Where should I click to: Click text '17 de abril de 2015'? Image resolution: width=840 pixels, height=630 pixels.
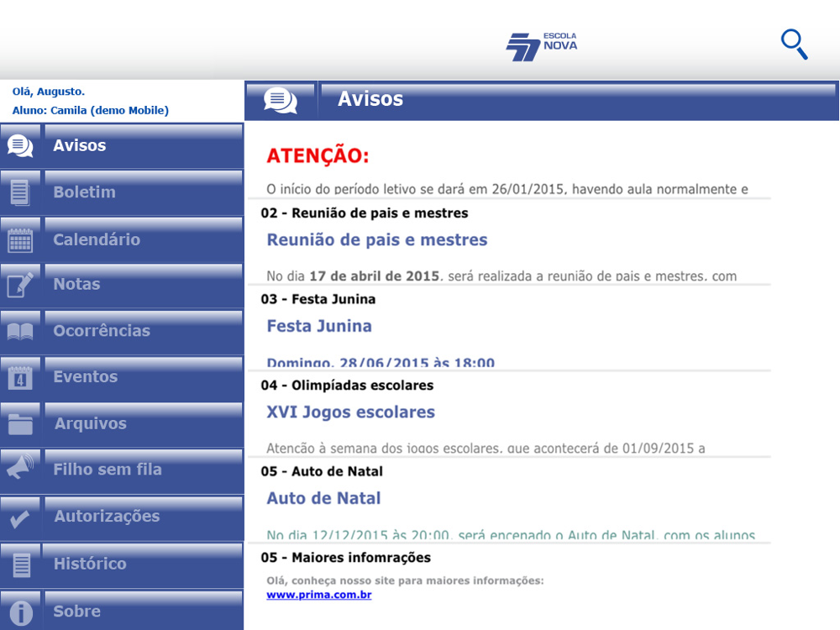pos(374,276)
